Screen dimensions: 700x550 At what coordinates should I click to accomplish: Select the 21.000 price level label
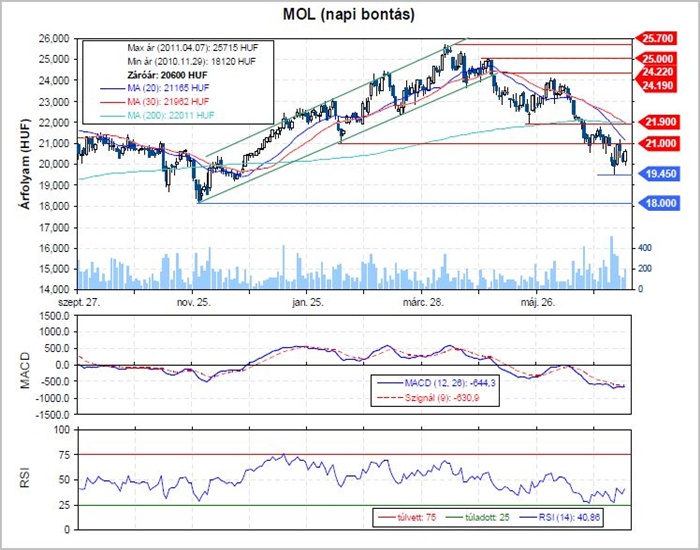[x=660, y=144]
